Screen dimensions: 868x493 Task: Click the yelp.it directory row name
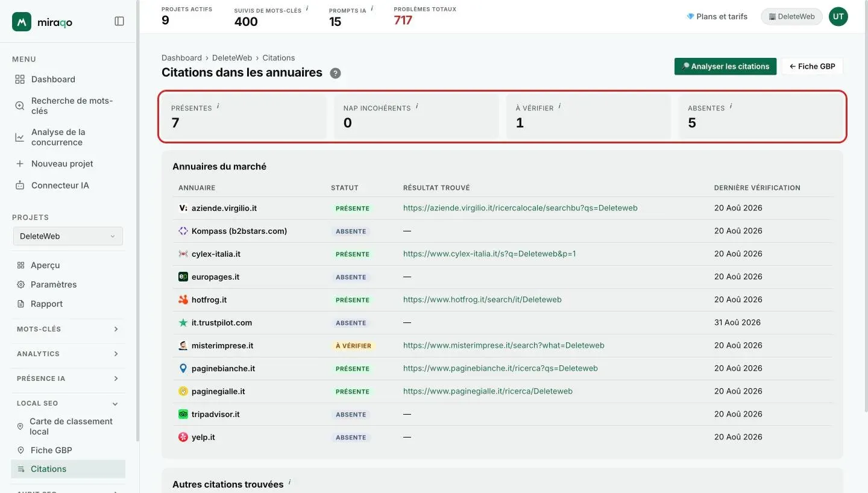(x=203, y=437)
